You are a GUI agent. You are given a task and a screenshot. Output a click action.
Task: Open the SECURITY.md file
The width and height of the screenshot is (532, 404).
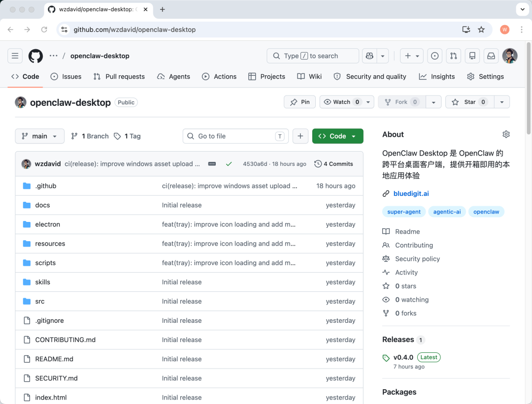point(56,378)
